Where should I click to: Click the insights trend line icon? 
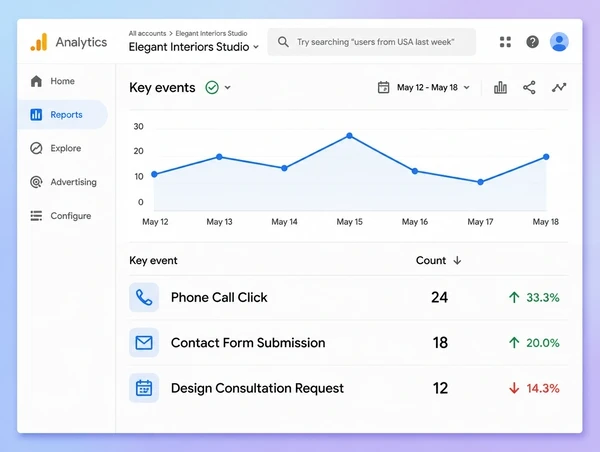[x=559, y=88]
